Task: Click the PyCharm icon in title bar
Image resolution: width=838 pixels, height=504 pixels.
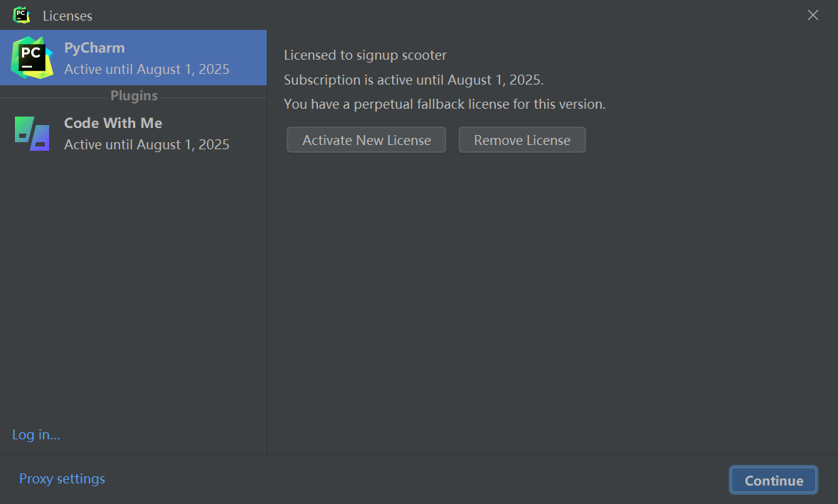Action: pyautogui.click(x=21, y=15)
